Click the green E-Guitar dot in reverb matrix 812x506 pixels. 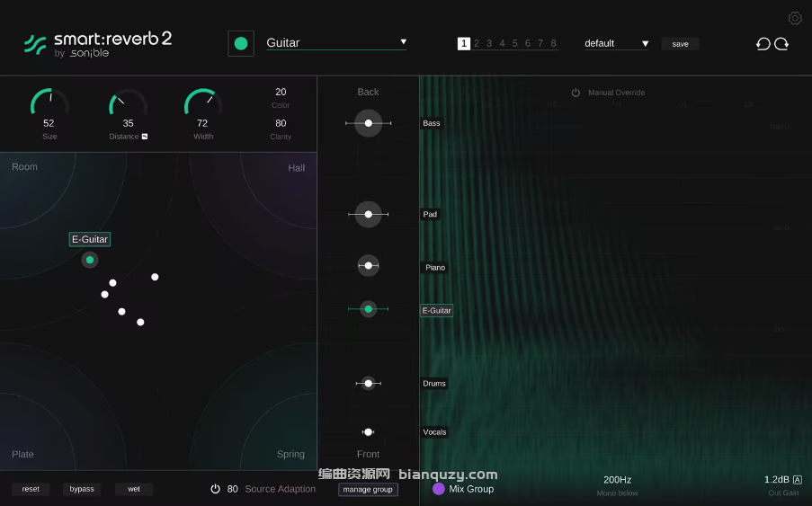pyautogui.click(x=90, y=260)
